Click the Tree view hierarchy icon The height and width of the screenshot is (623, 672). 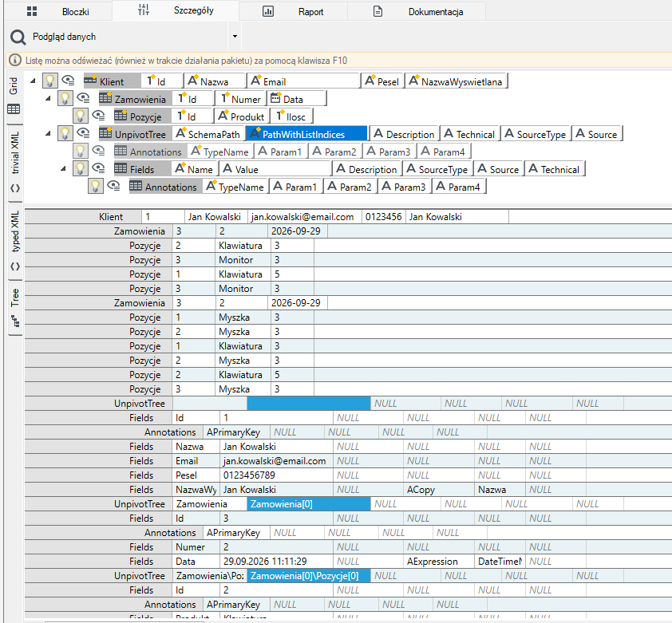[15, 321]
